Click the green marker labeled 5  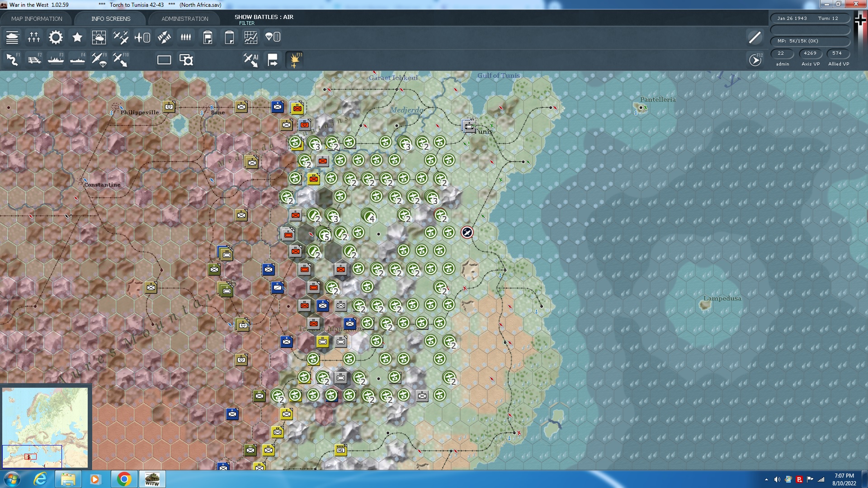pos(325,234)
